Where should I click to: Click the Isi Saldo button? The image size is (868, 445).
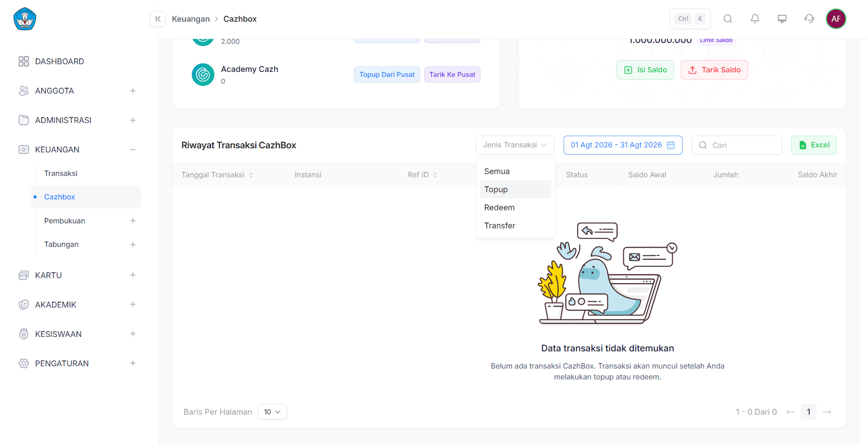[x=645, y=70]
